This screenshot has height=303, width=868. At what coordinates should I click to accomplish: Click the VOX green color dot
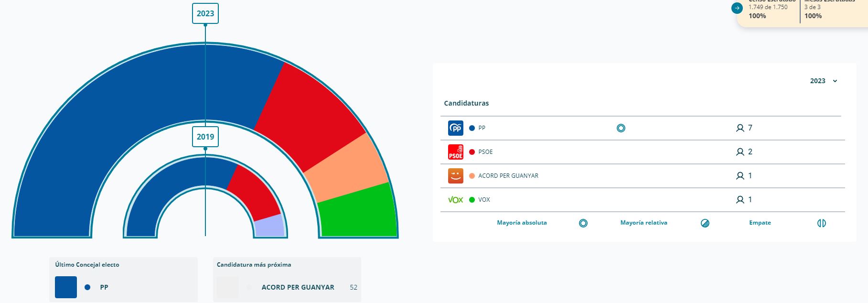[x=472, y=200]
